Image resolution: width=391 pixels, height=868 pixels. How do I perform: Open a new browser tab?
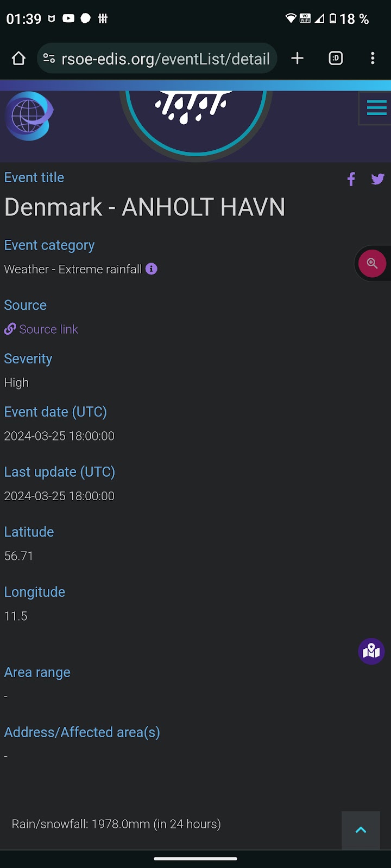[x=297, y=59]
